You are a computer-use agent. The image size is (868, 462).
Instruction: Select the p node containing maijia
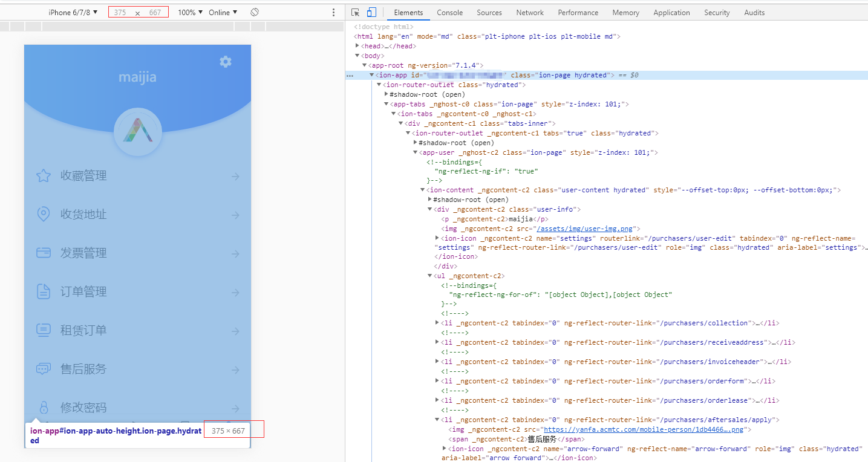(x=495, y=219)
